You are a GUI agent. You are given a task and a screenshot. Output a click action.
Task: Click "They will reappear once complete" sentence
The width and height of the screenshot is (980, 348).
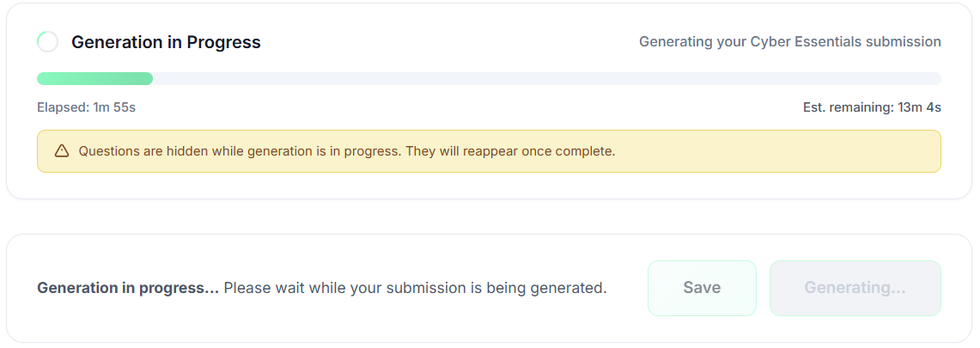[509, 151]
